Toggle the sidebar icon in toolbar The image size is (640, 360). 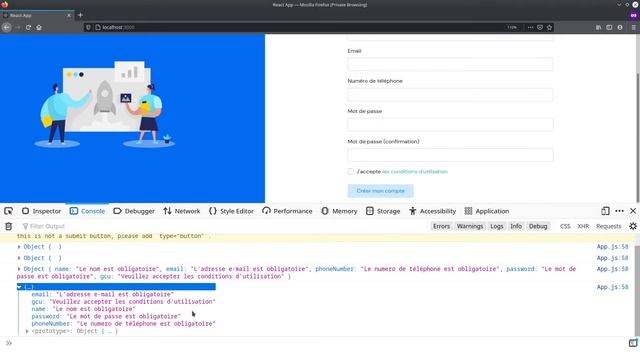609,27
